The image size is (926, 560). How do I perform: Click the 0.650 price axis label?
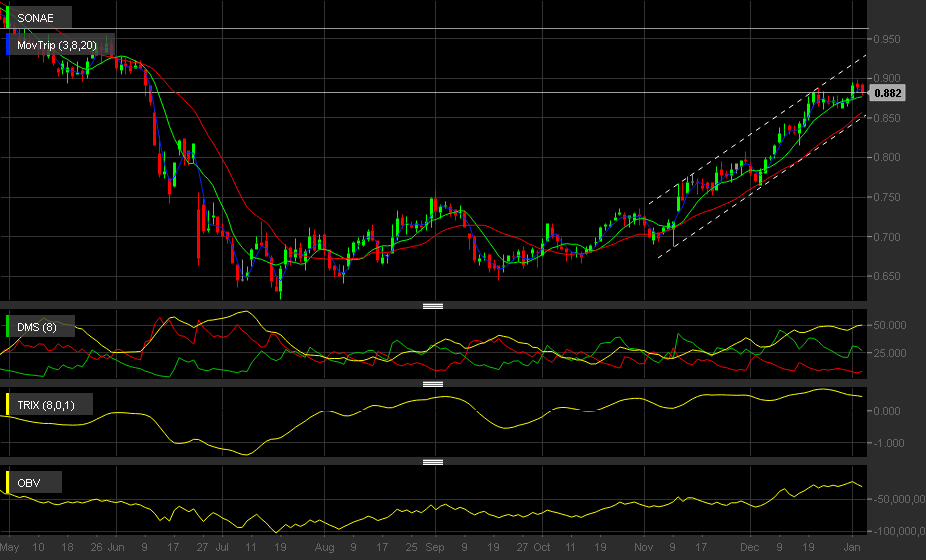(887, 276)
